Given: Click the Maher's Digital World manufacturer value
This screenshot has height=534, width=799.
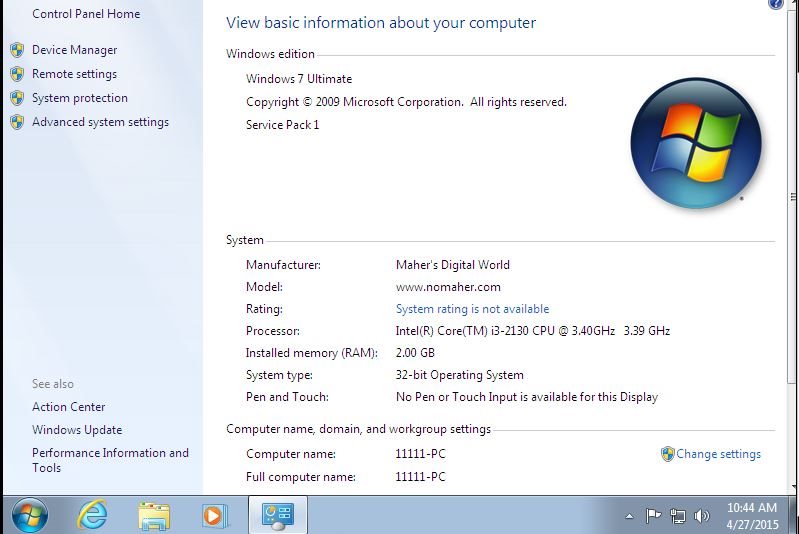Looking at the screenshot, I should [452, 265].
